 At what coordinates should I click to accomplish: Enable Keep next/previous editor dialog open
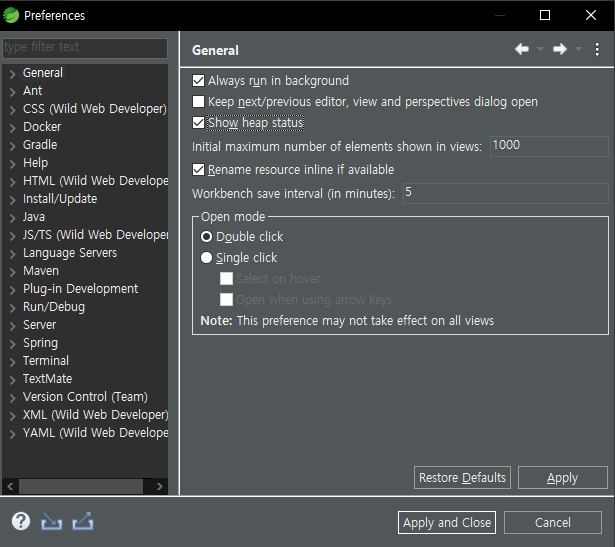tap(198, 102)
